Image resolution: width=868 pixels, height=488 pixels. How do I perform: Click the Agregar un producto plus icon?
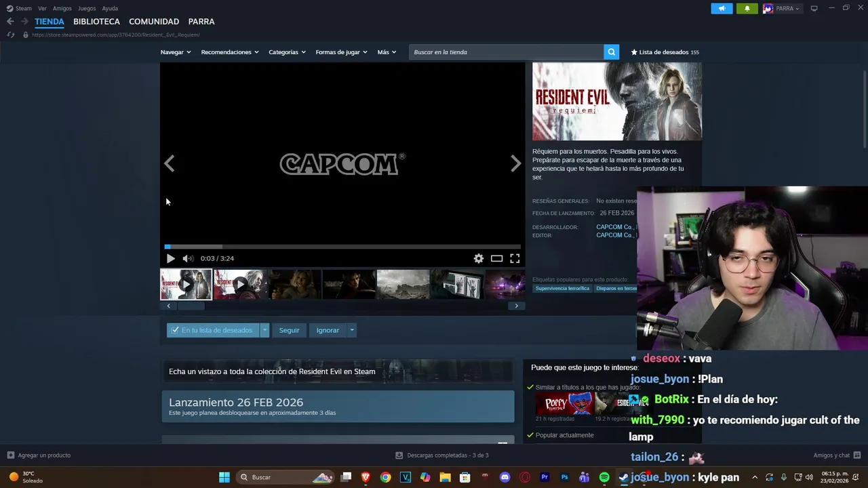[10, 455]
